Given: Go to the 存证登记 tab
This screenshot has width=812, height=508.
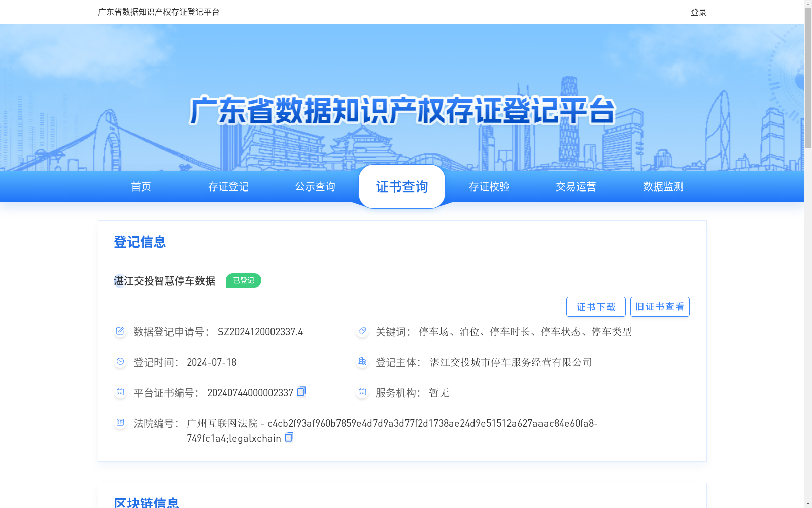Looking at the screenshot, I should [x=228, y=186].
